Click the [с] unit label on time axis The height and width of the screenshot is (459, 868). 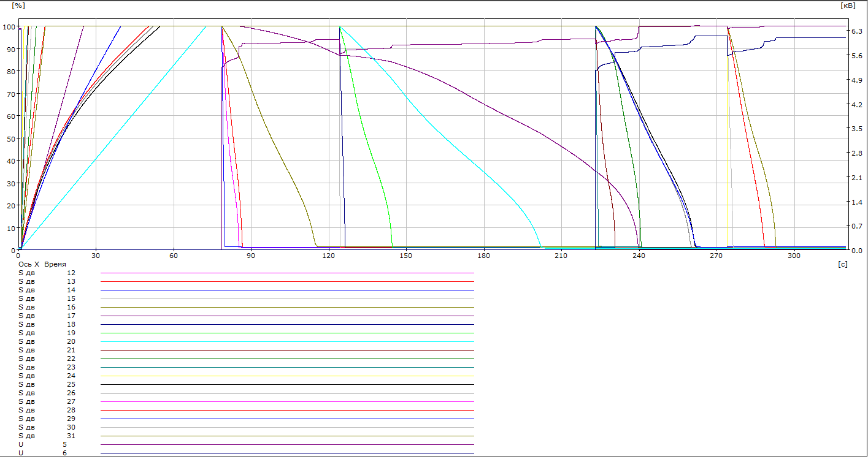842,264
